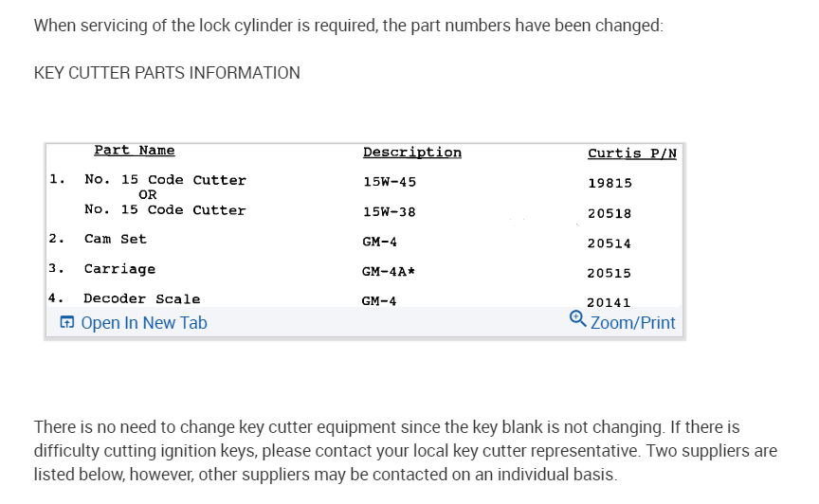The image size is (819, 504).
Task: Click the Zoom/Print link text
Action: 632,323
